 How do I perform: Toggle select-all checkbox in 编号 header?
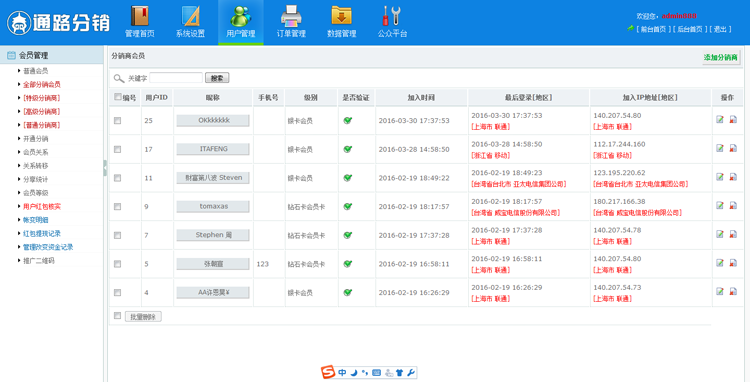click(x=118, y=97)
